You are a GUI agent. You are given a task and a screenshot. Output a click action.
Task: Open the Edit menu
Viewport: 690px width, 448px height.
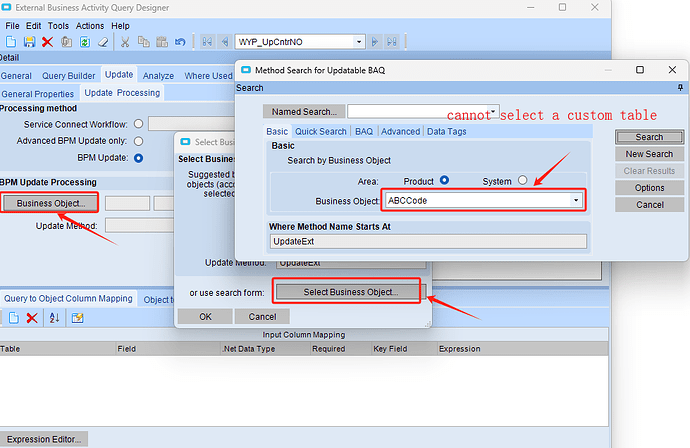tap(33, 26)
